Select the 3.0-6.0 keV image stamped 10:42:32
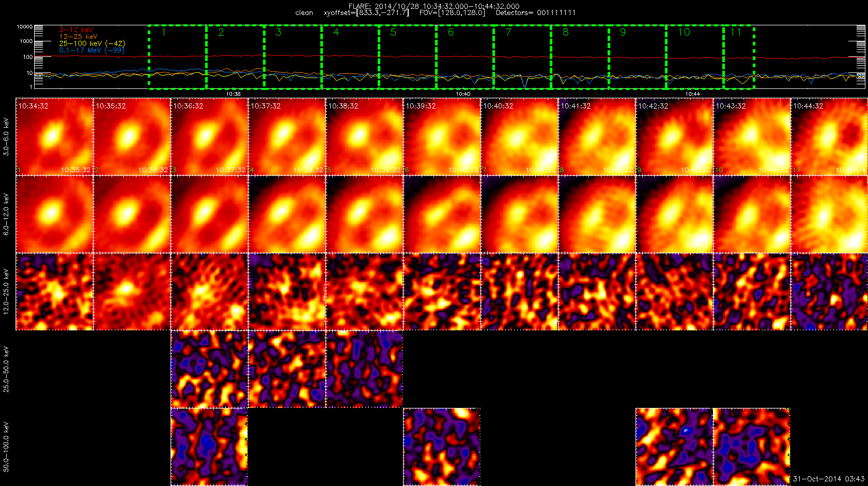The width and height of the screenshot is (868, 486). tap(674, 136)
